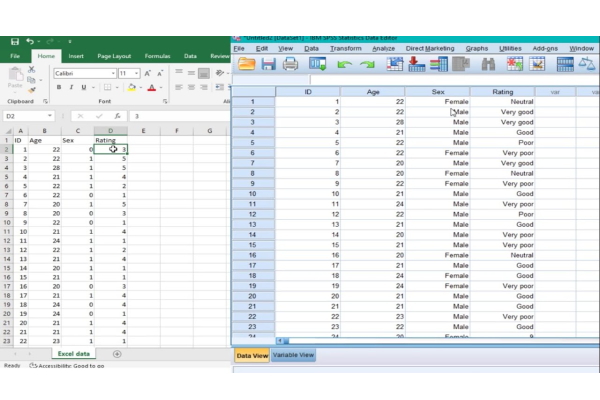Toggle Bold formatting in Excel

tap(59, 87)
